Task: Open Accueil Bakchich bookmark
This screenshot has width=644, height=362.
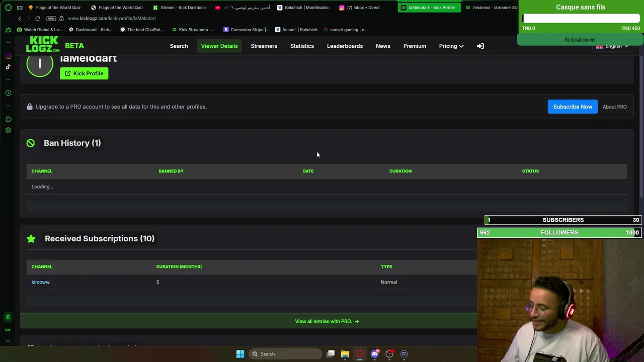Action: 296,30
